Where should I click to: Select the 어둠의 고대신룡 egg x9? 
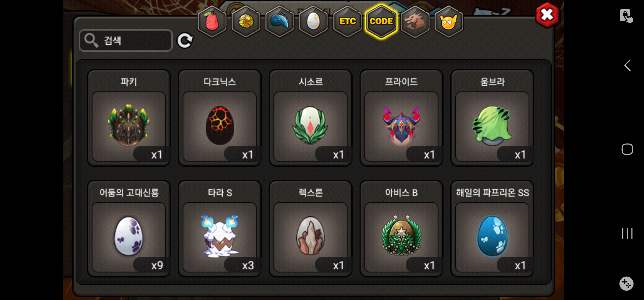pyautogui.click(x=129, y=229)
